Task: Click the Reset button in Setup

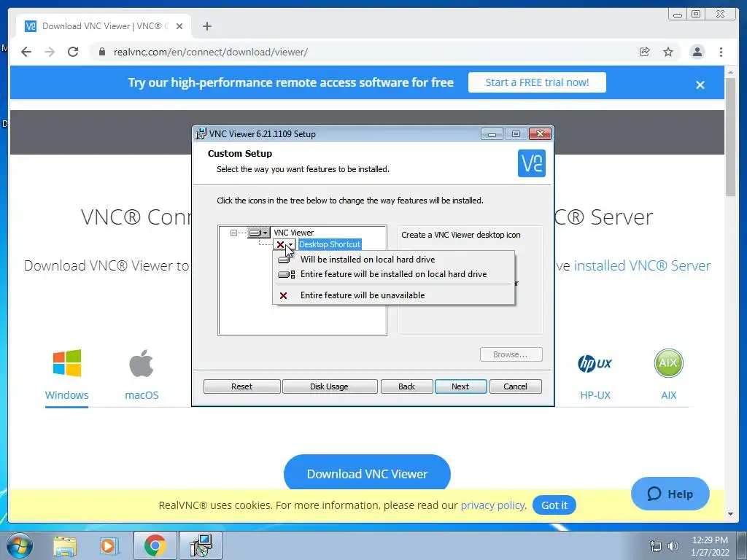Action: pyautogui.click(x=241, y=386)
